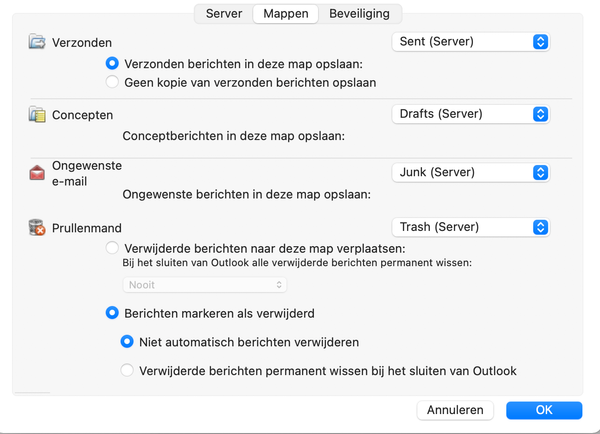Select 'Niet automatisch berichten verwijderen'
This screenshot has height=434, width=600.
pyautogui.click(x=127, y=342)
